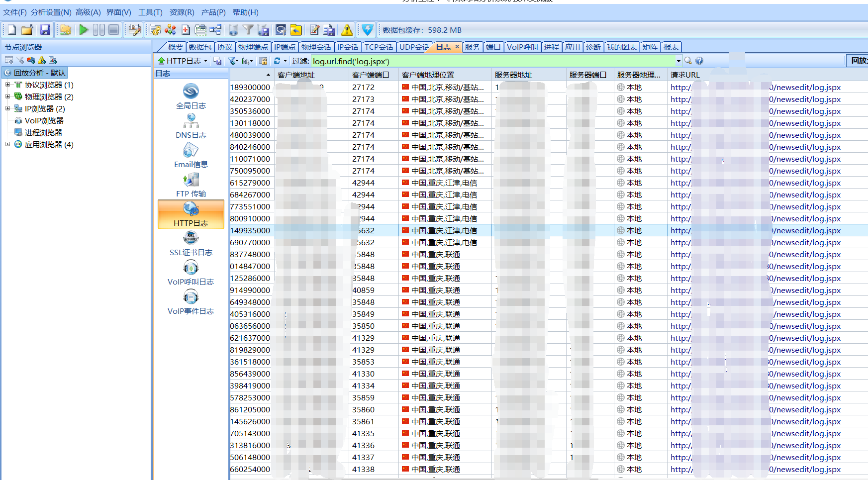This screenshot has width=868, height=480.
Task: Switch to the 报表 tab
Action: pos(671,47)
